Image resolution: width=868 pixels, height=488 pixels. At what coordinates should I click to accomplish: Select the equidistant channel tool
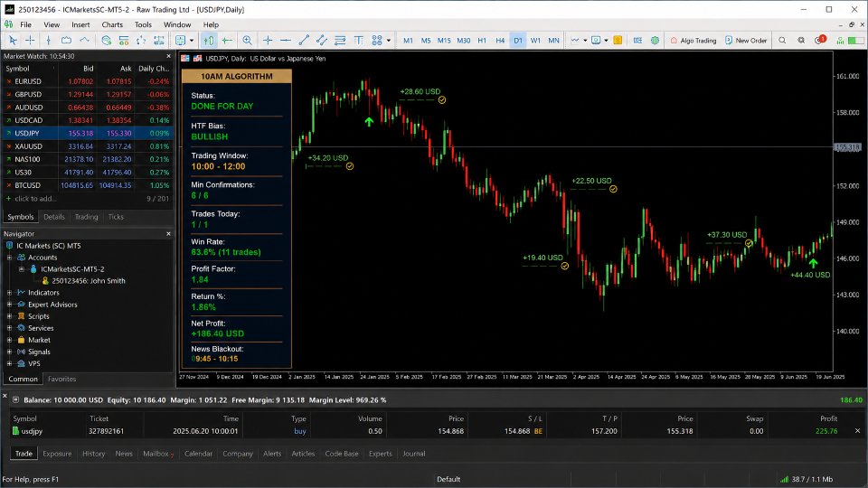[x=322, y=41]
